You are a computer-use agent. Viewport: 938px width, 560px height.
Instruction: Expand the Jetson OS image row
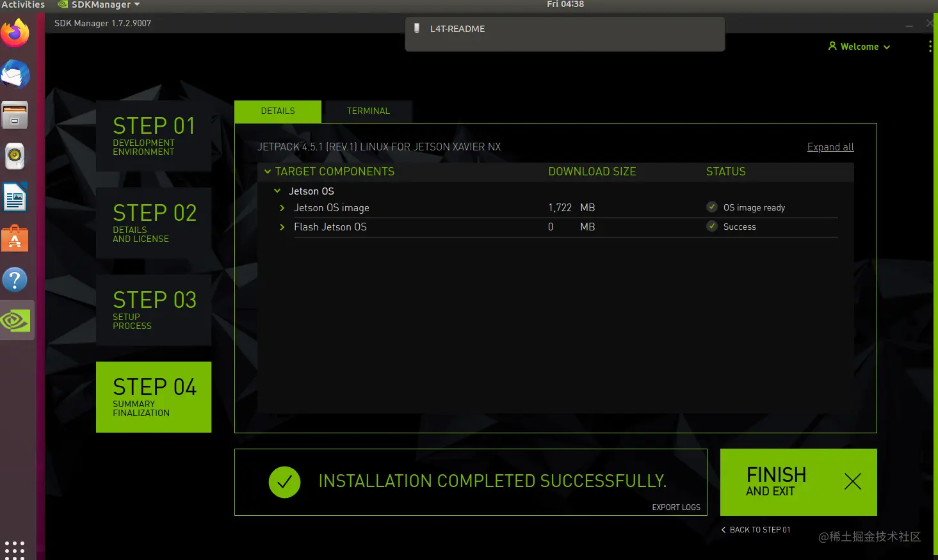(x=282, y=208)
